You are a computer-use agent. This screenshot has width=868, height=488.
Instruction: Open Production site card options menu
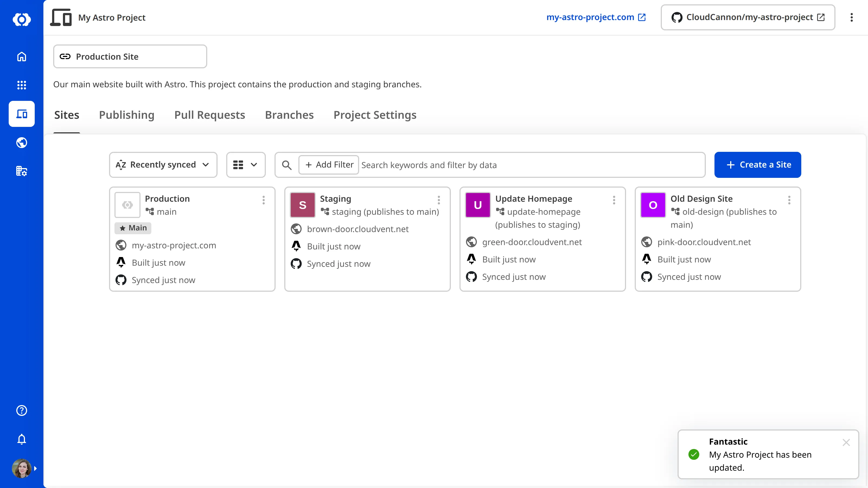click(x=263, y=200)
